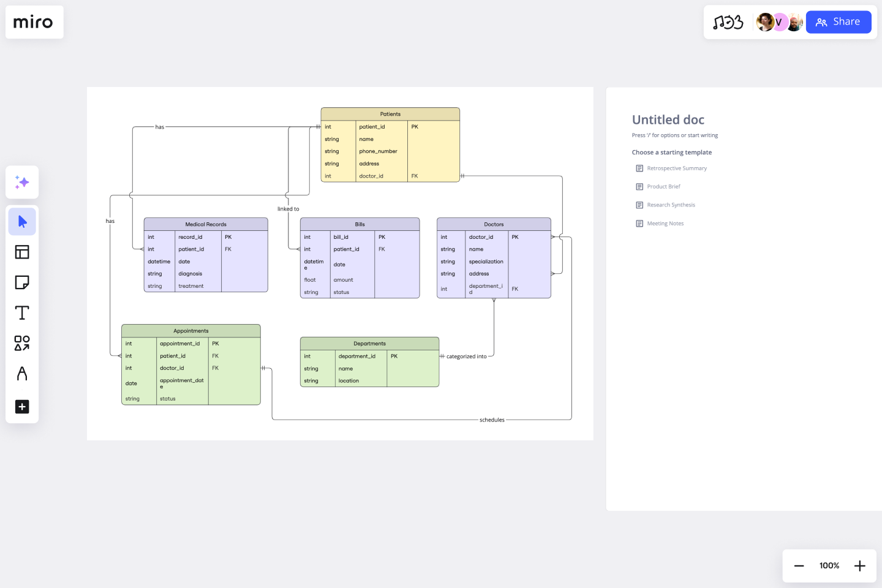The height and width of the screenshot is (588, 882).
Task: Rename the Untitled doc title
Action: click(668, 119)
